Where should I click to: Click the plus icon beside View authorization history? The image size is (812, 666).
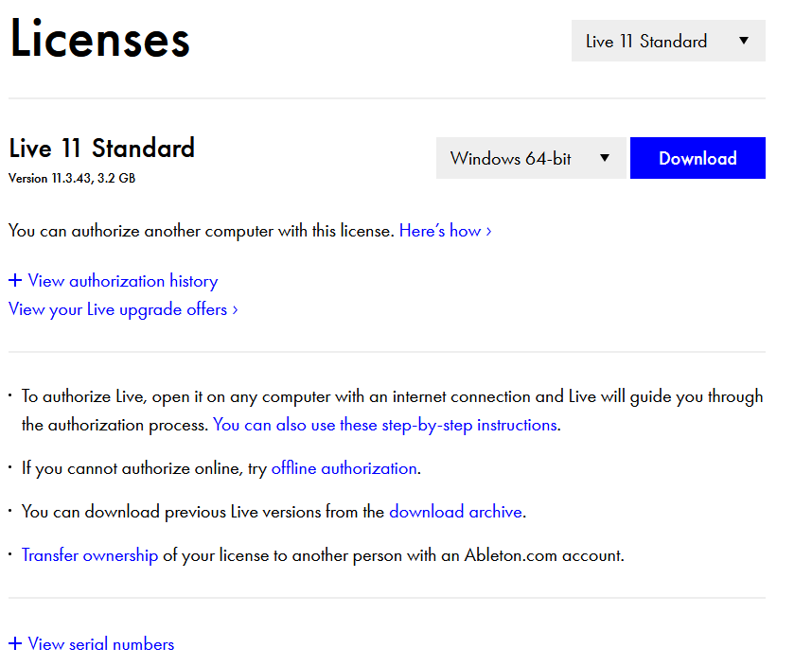tap(15, 281)
